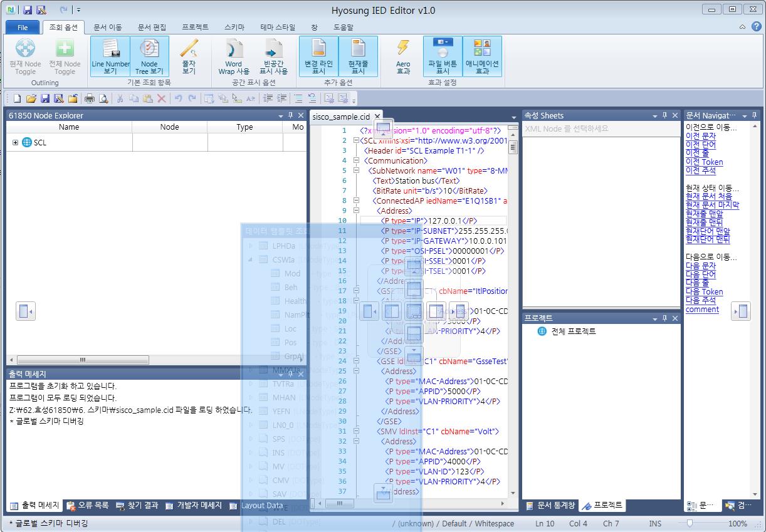Click the Save All icon in the title bar
This screenshot has height=532, width=766.
41,10
